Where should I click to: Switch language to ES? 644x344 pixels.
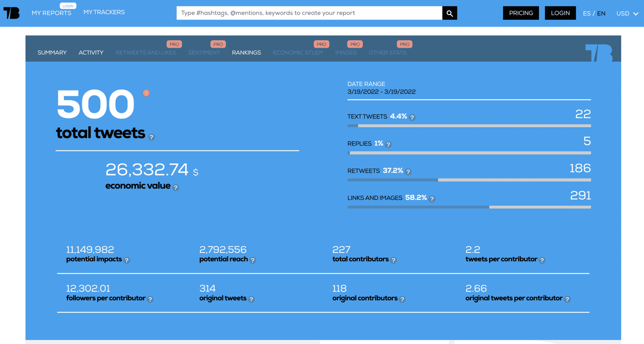click(x=586, y=14)
